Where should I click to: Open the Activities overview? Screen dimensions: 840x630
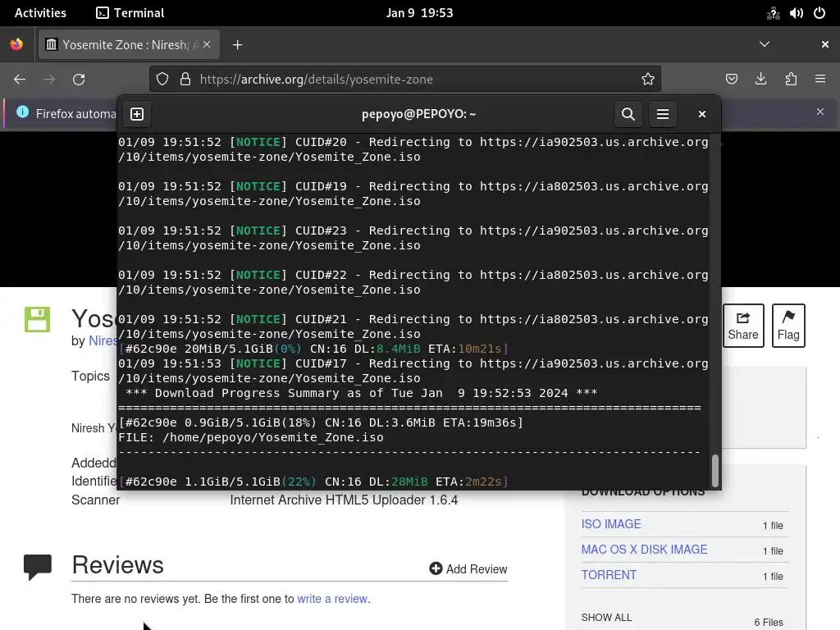(40, 13)
